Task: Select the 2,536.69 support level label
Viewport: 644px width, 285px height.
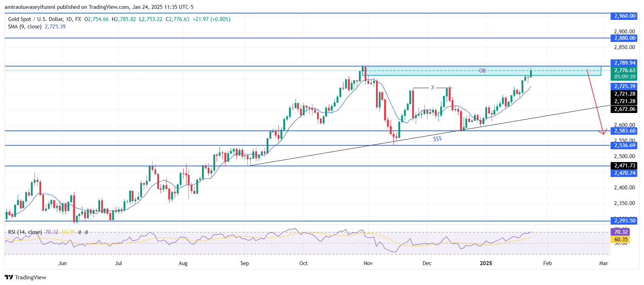Action: coord(624,145)
